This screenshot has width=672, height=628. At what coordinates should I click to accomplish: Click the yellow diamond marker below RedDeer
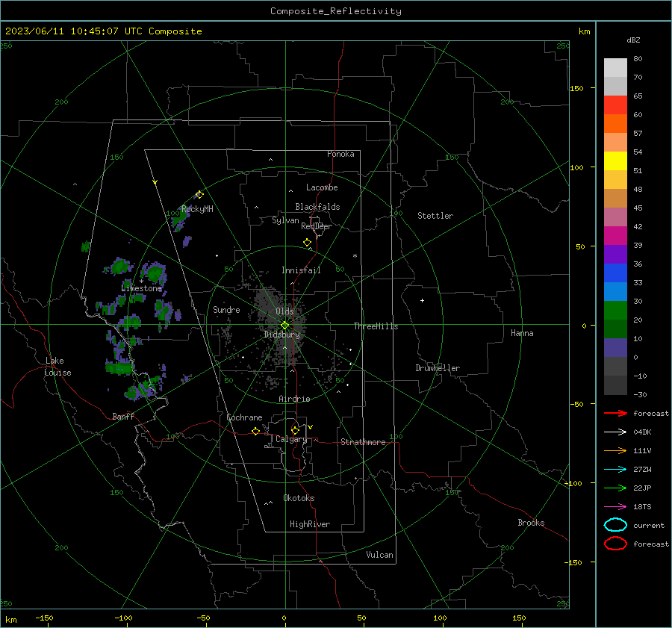pyautogui.click(x=308, y=243)
